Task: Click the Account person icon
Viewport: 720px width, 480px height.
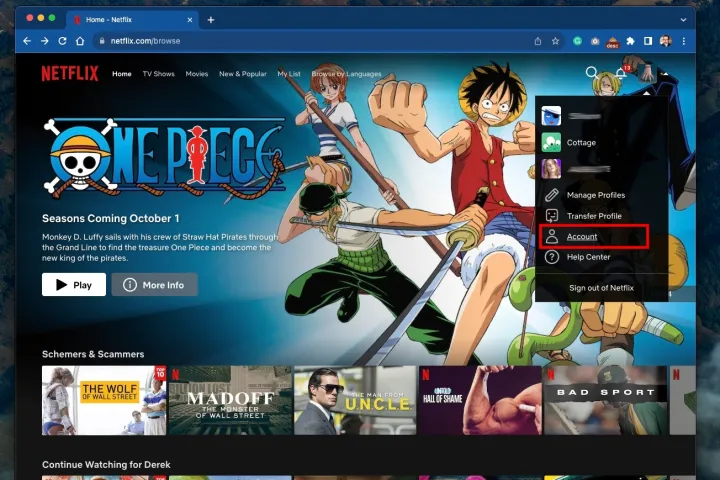Action: 551,237
